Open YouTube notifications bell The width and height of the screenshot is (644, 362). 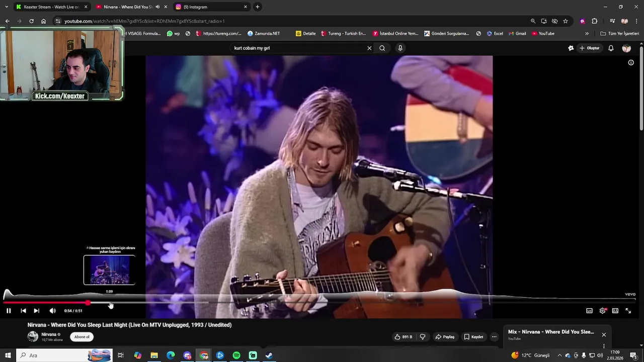coord(611,48)
